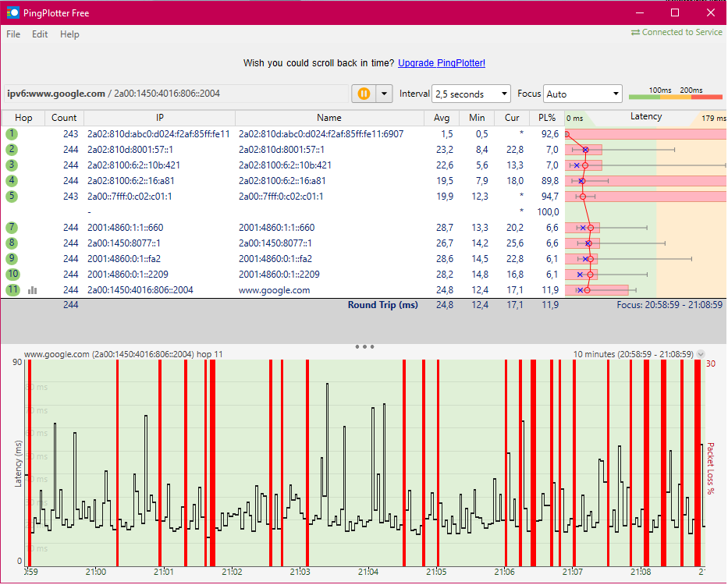The width and height of the screenshot is (728, 585).
Task: Click the Connected to Service label
Action: (x=681, y=34)
